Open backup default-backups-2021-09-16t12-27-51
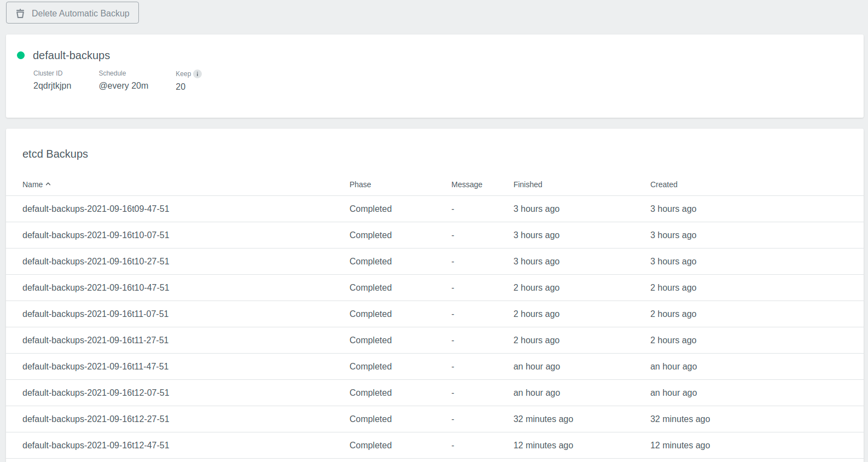 tap(96, 419)
